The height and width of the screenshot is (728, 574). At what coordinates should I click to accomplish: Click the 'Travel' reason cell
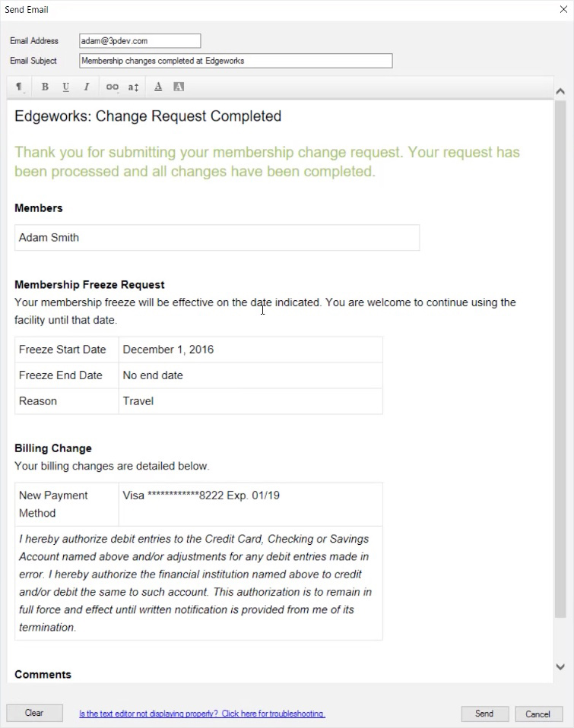[x=251, y=401]
